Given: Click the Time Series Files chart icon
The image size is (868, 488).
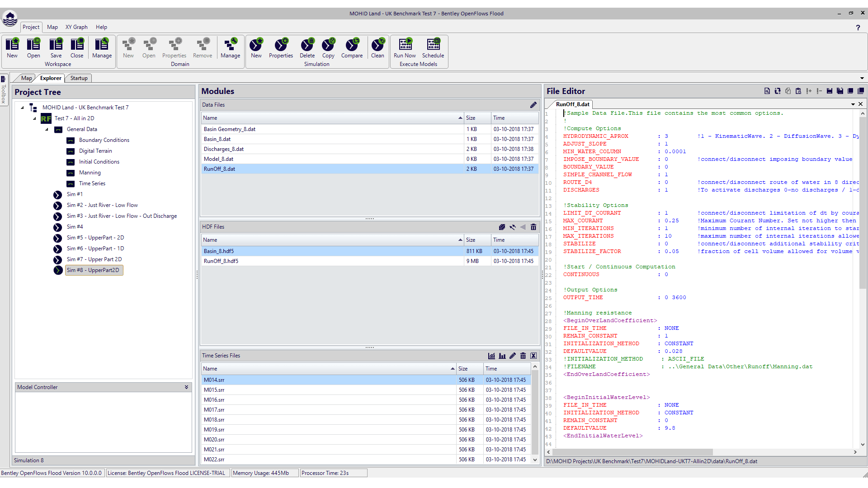Looking at the screenshot, I should pos(491,356).
